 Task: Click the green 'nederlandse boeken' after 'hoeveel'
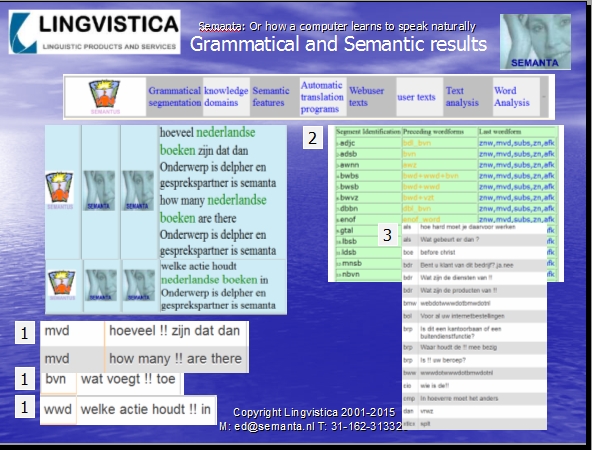point(208,141)
